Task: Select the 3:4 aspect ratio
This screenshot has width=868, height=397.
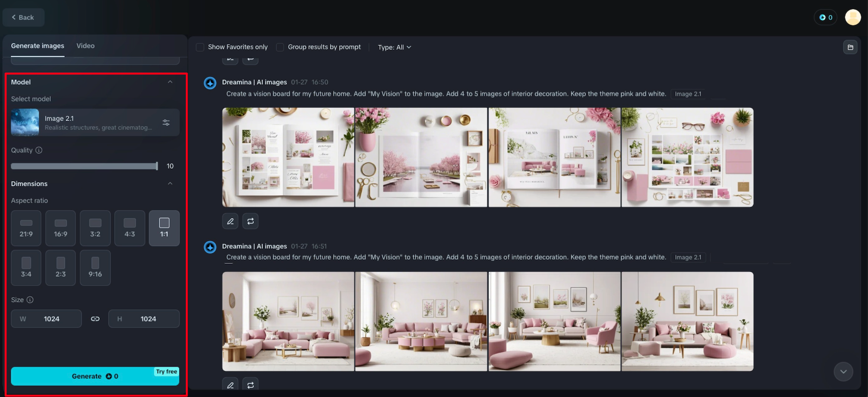Action: [26, 268]
